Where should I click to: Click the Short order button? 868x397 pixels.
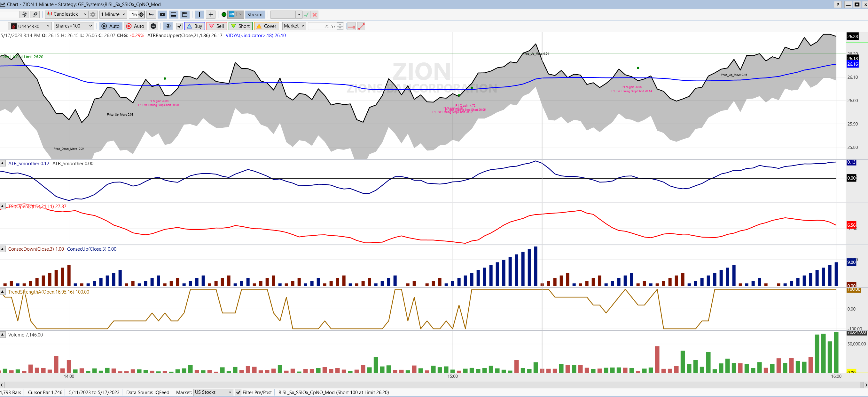[240, 26]
